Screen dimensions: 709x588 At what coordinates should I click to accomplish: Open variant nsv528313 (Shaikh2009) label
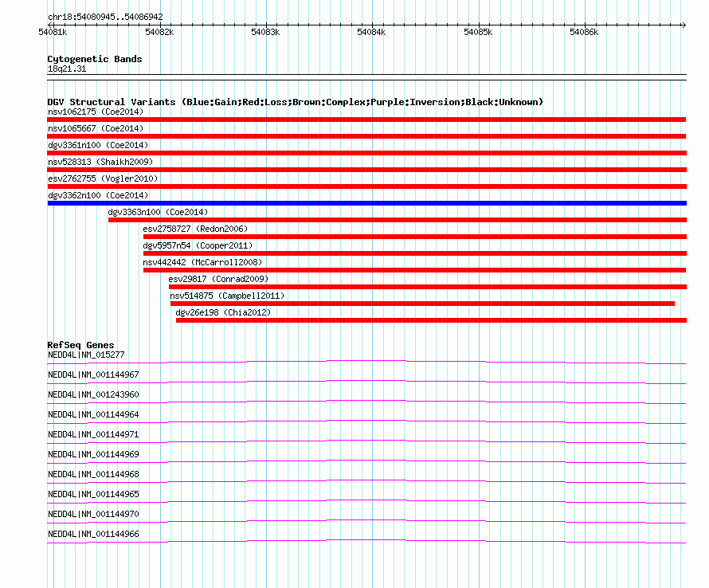coord(100,162)
